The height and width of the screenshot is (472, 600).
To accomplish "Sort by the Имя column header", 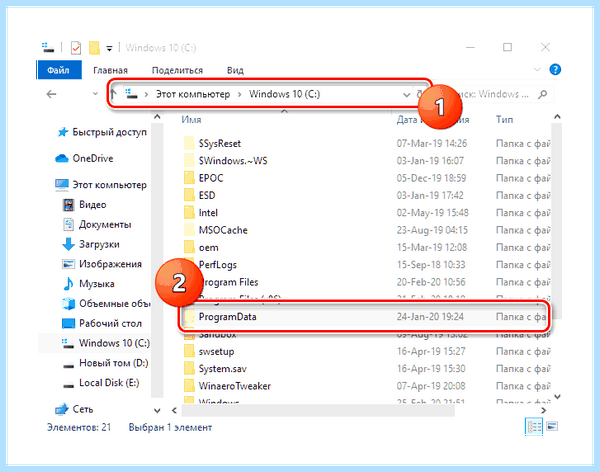I will (191, 120).
